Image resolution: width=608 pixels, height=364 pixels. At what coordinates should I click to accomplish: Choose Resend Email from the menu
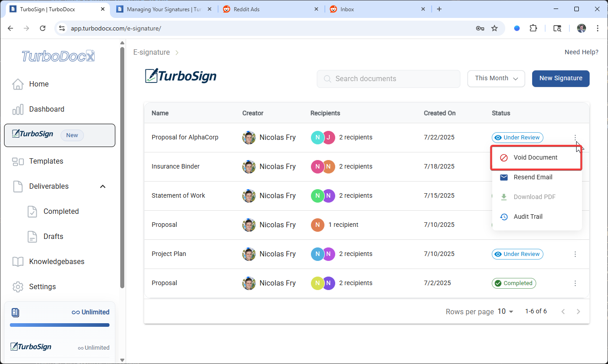pyautogui.click(x=537, y=177)
